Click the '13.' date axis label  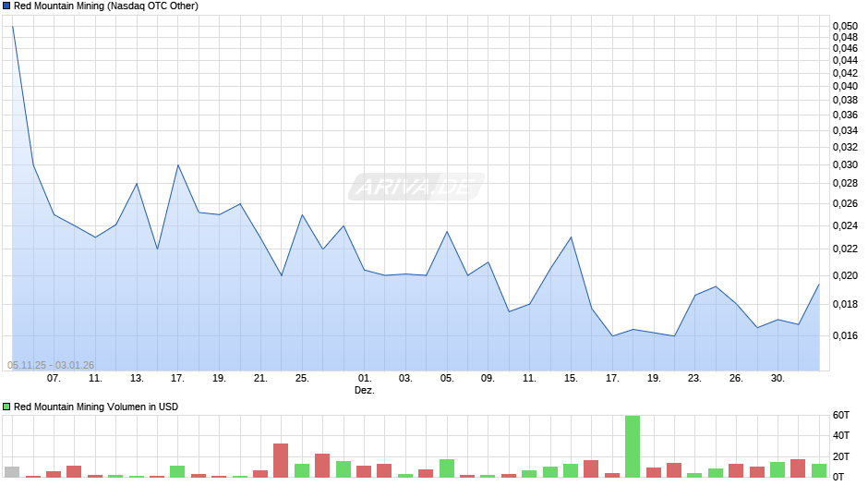pyautogui.click(x=137, y=378)
